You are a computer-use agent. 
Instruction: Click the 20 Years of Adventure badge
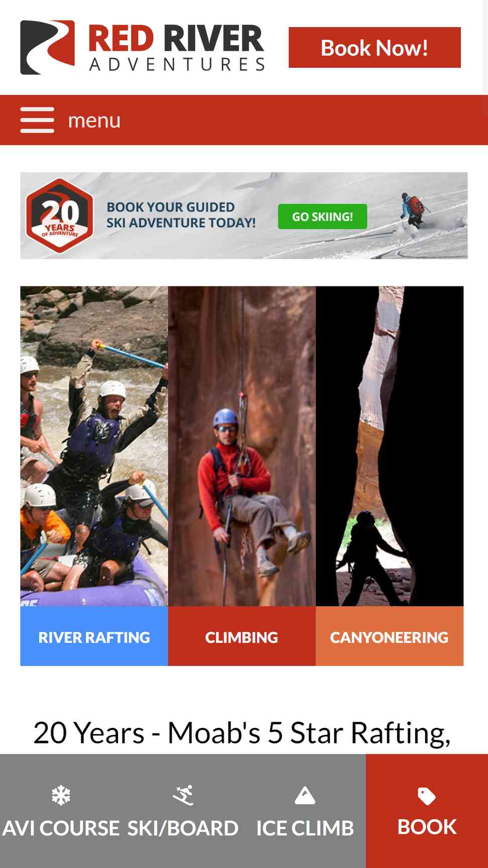(x=60, y=215)
